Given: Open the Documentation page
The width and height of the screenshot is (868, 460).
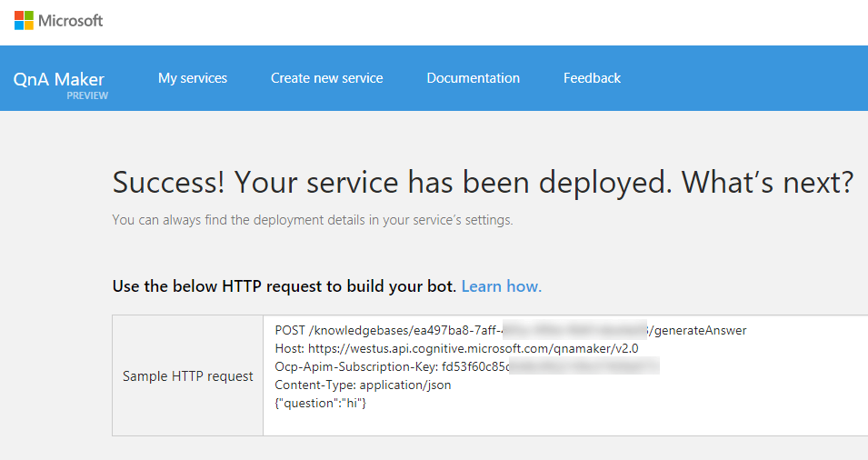Looking at the screenshot, I should coord(473,78).
